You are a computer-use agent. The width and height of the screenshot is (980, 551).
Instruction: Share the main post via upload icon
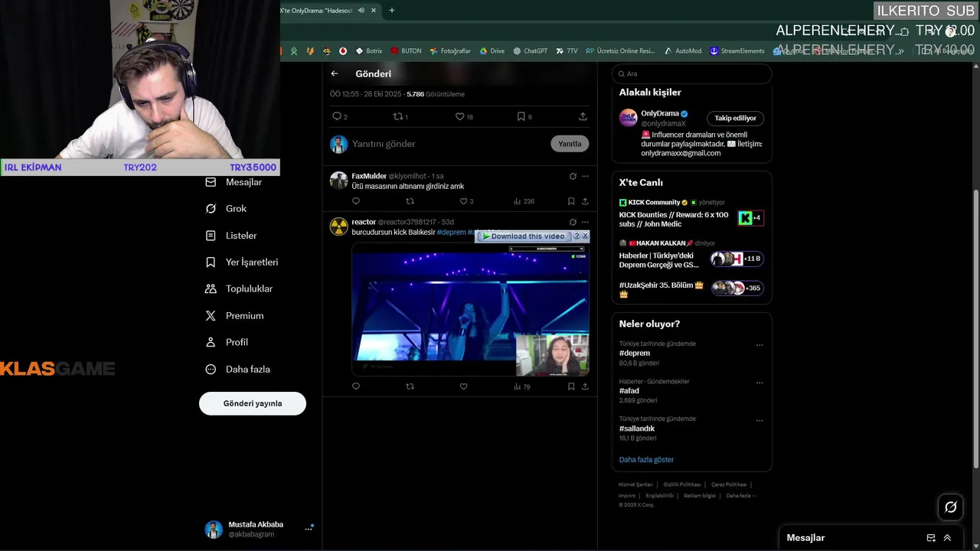tap(583, 116)
